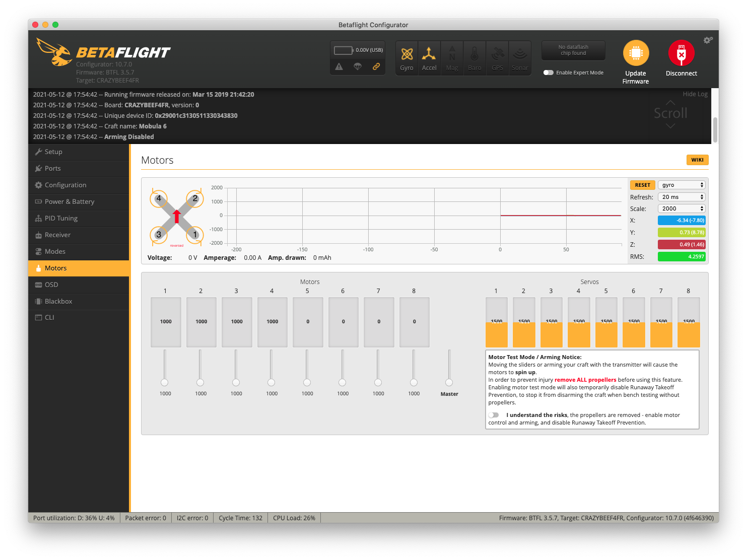This screenshot has width=747, height=560.
Task: Click the battery voltage indicator icon
Action: point(344,50)
